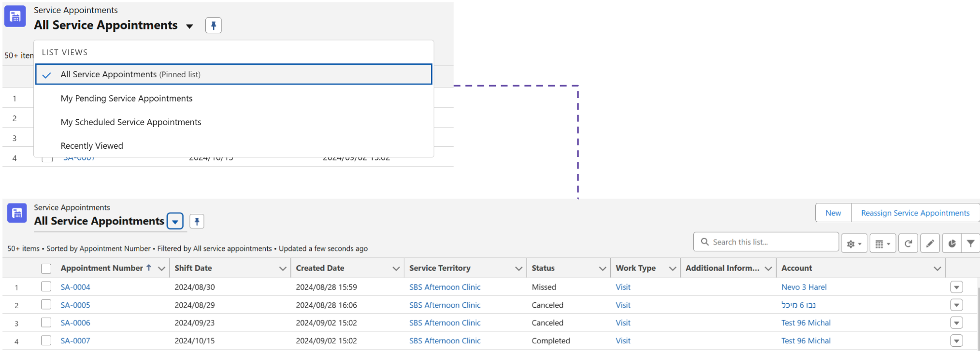Screen dimensions: 980x355
Task: Click created date 2024/08/28 15:59 cell
Action: pyautogui.click(x=326, y=287)
